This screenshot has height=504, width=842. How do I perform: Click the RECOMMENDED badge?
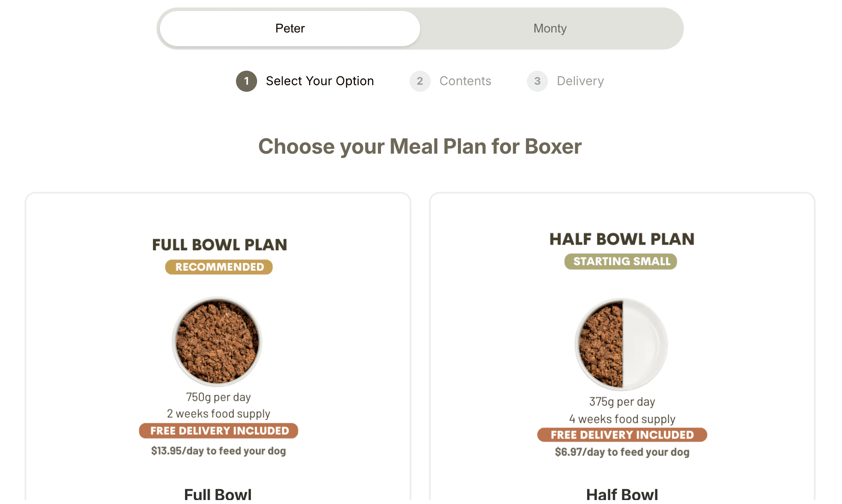click(x=218, y=266)
